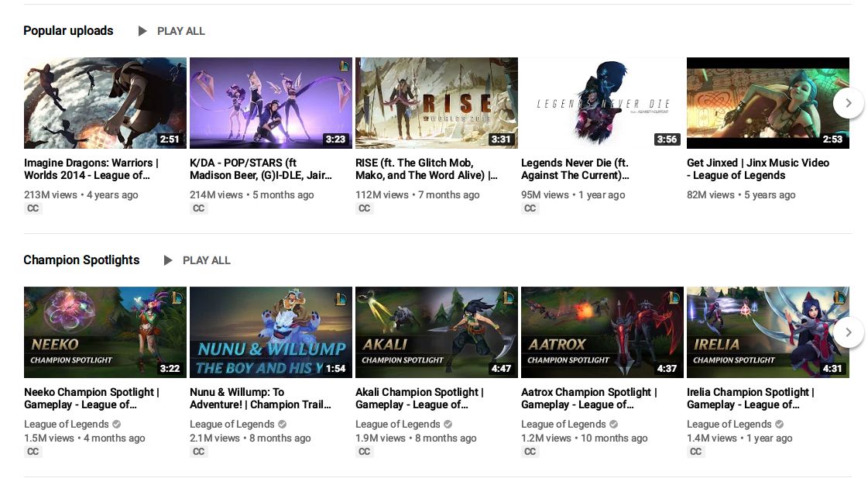Show next videos in Popular uploads row

(x=848, y=103)
